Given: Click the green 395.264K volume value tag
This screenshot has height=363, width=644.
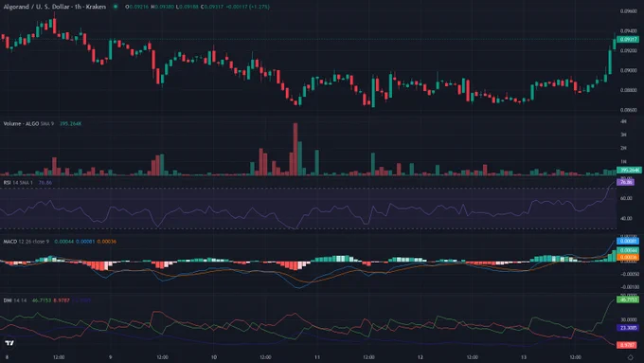Looking at the screenshot, I should (629, 170).
